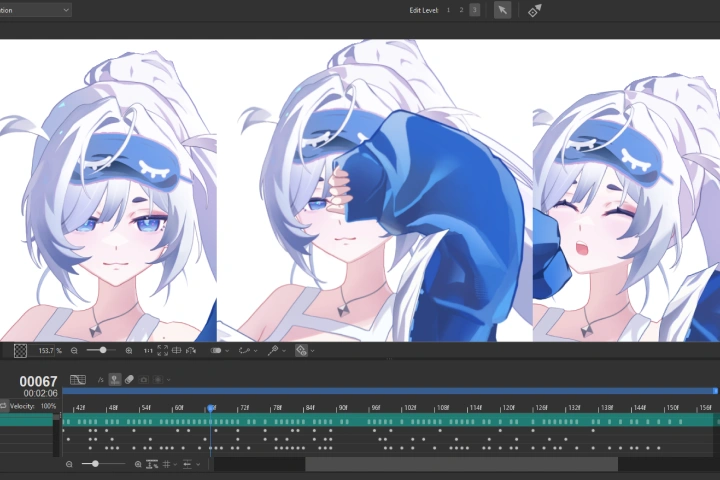Click the track align/spacing icon
Screen dimensions: 720x480
coord(187,464)
